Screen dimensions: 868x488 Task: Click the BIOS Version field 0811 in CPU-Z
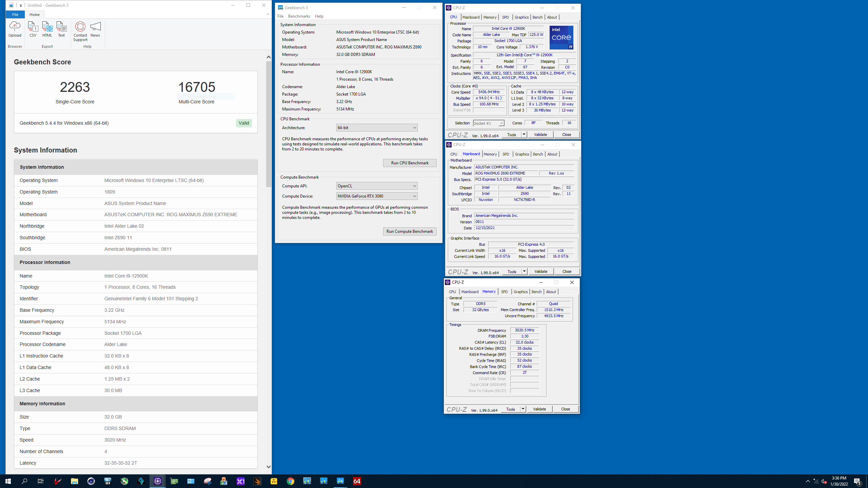(524, 222)
